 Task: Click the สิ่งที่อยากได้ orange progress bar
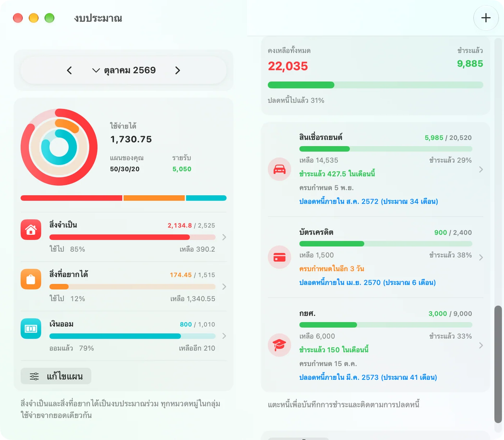[132, 286]
